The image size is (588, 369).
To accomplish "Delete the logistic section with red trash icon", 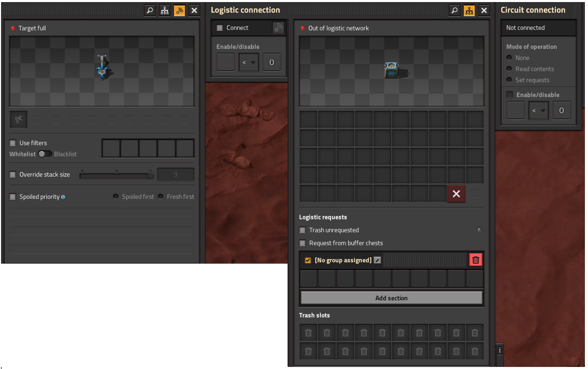I will [476, 260].
